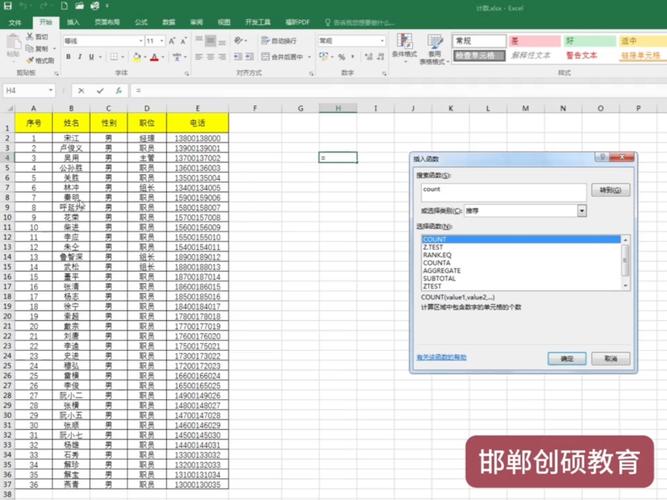Open the File tab
667x500 pixels.
15,23
